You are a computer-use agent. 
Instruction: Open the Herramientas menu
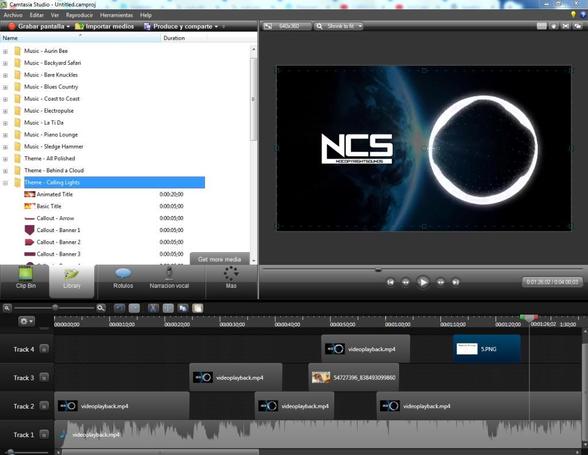point(116,15)
